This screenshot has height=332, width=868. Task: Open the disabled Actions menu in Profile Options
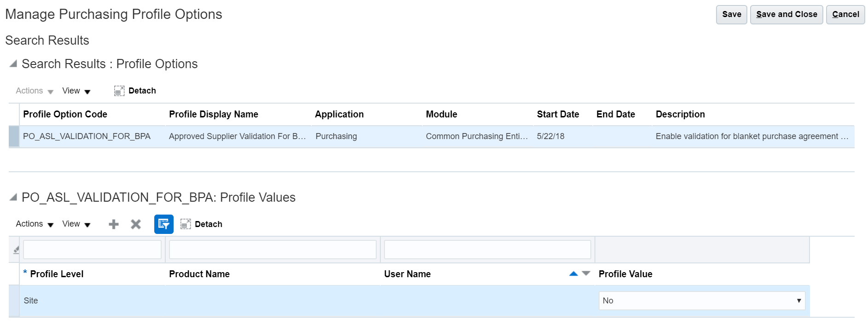click(x=35, y=91)
